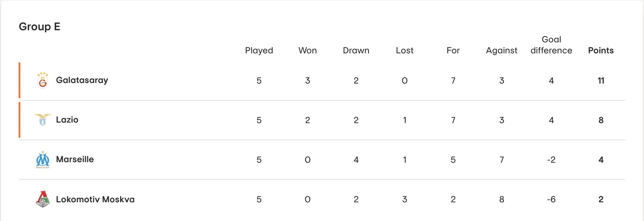Click the Galatasaray club crest icon
Image resolution: width=644 pixels, height=221 pixels.
click(43, 80)
